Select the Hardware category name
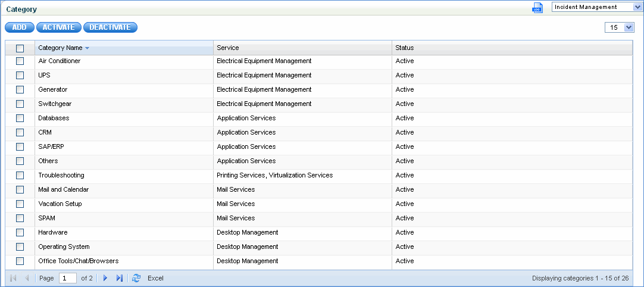The width and height of the screenshot is (644, 287). pos(52,232)
